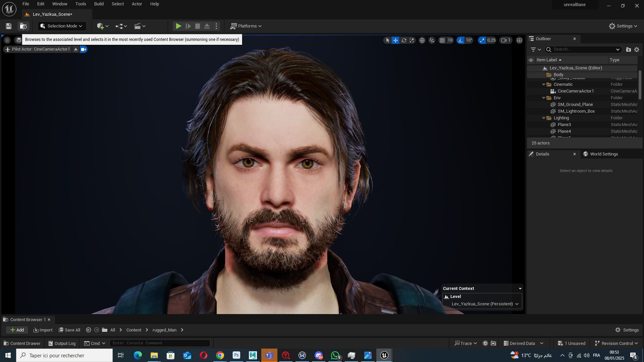Change the rotation snap value 10°
This screenshot has height=362, width=644.
pyautogui.click(x=469, y=40)
